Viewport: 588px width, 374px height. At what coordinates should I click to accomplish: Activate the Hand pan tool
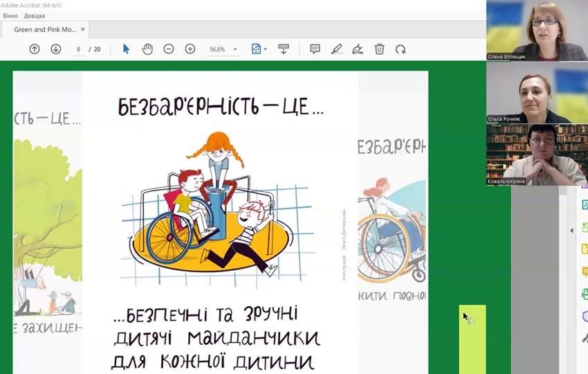click(x=147, y=49)
